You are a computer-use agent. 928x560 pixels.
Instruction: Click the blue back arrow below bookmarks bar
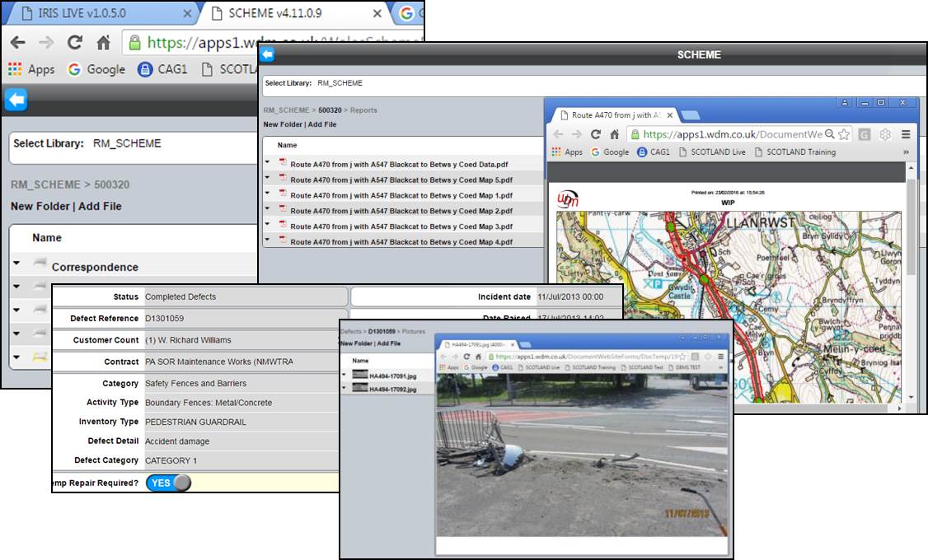tap(16, 100)
